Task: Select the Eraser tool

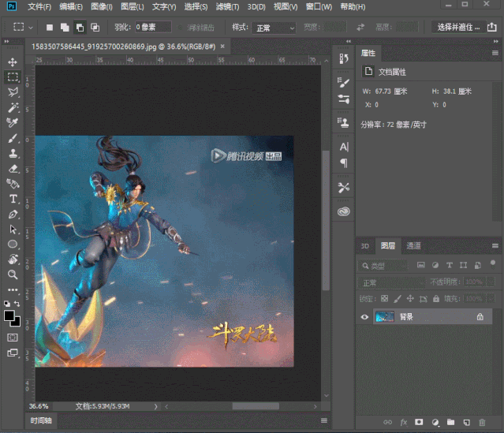Action: tap(13, 169)
